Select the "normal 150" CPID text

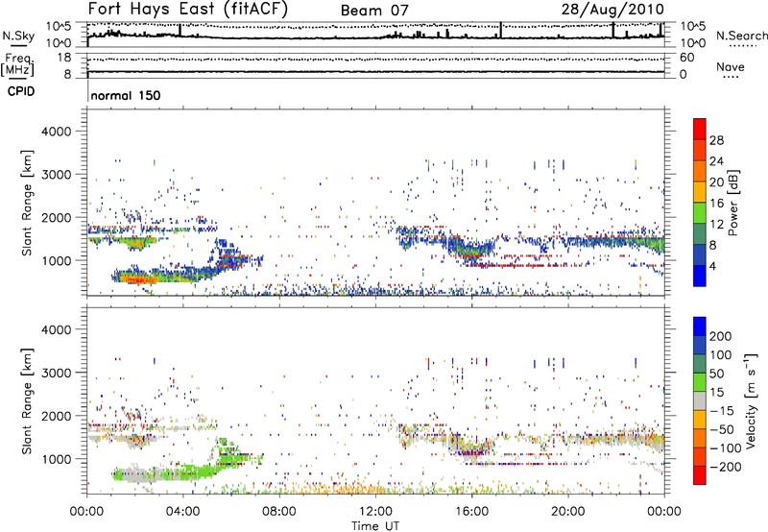[126, 95]
